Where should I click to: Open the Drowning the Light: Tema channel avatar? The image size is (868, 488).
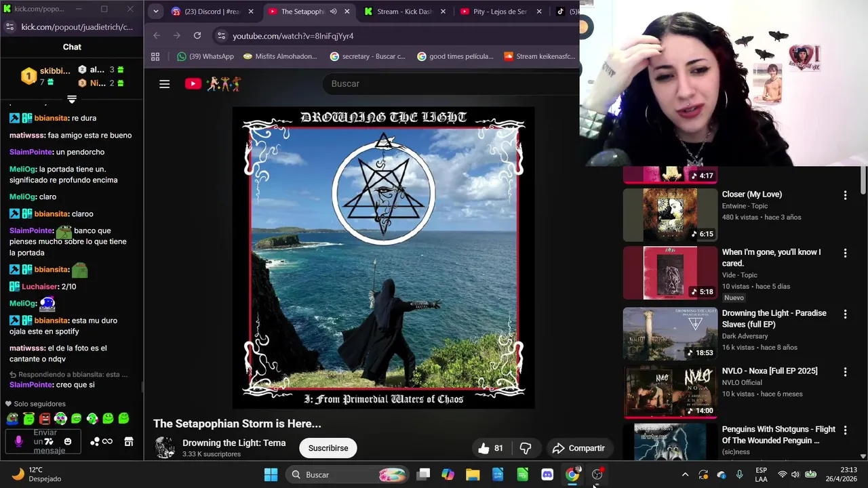165,448
